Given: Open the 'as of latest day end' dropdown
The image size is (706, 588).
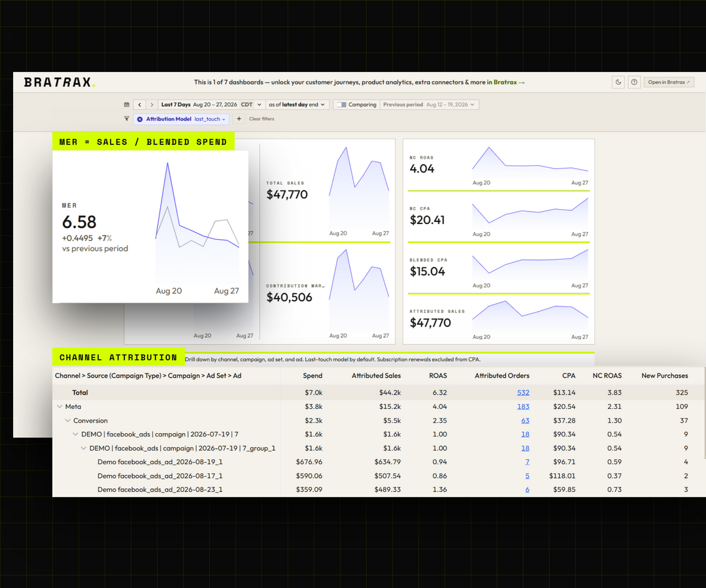Looking at the screenshot, I should 297,105.
